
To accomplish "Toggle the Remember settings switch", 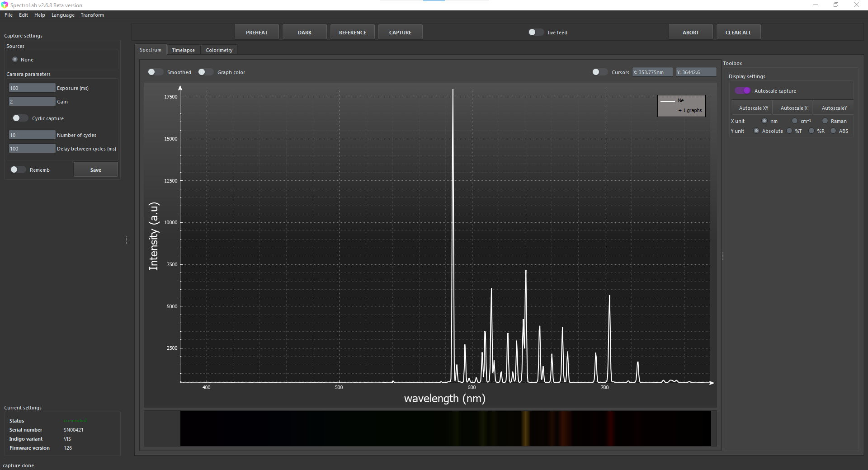I will pos(18,169).
